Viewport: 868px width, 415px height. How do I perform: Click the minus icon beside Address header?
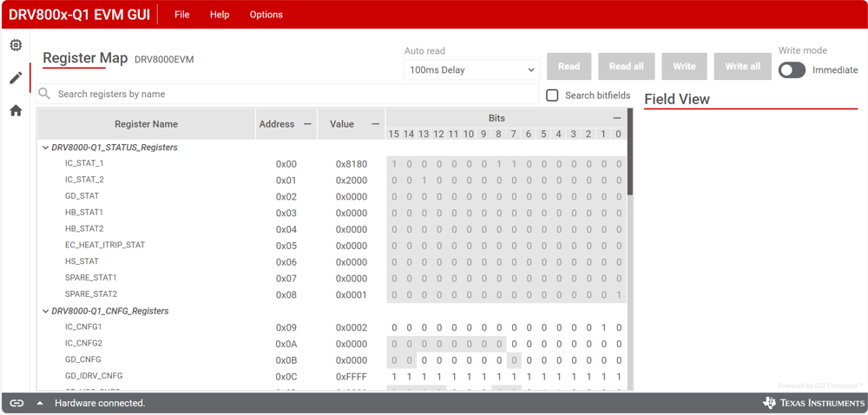click(x=307, y=124)
